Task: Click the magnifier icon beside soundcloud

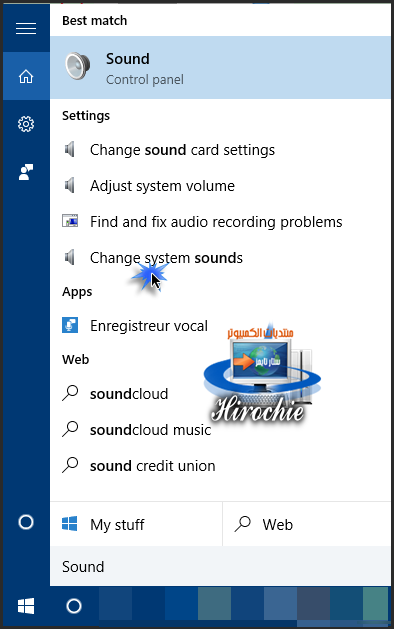Action: (x=70, y=393)
